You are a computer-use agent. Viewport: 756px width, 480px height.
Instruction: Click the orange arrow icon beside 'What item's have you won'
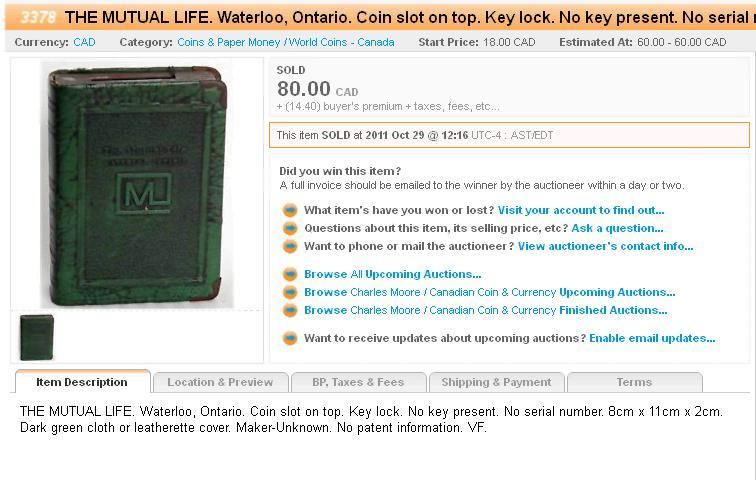click(x=290, y=210)
